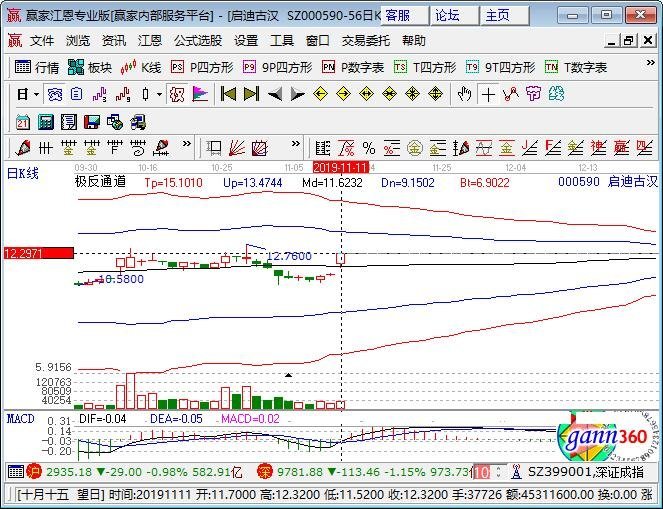The image size is (663, 509).
Task: Open the 公式选股 menu
Action: (198, 41)
